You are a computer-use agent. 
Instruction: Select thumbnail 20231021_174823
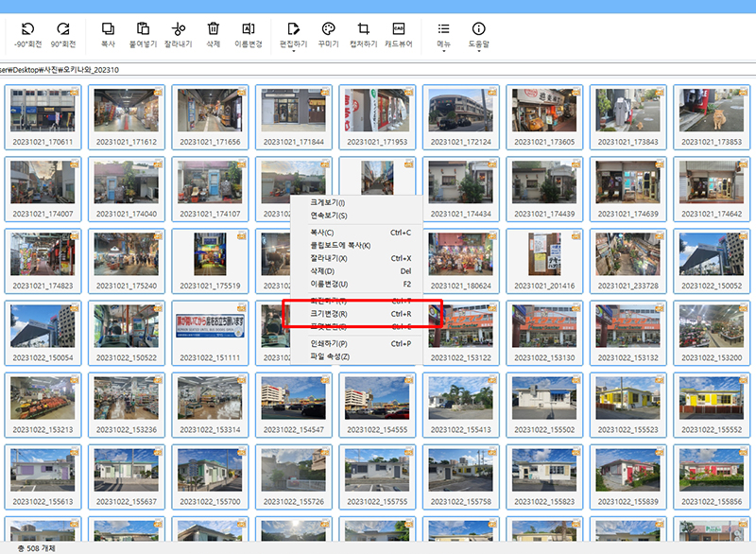[43, 261]
